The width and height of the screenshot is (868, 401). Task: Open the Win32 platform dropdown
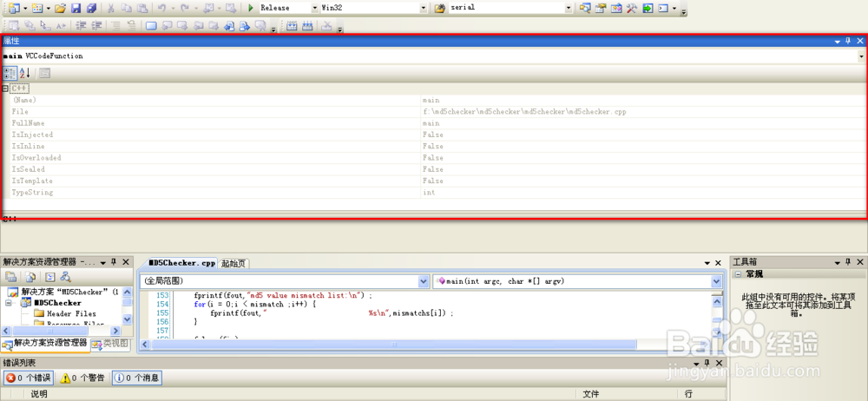424,8
